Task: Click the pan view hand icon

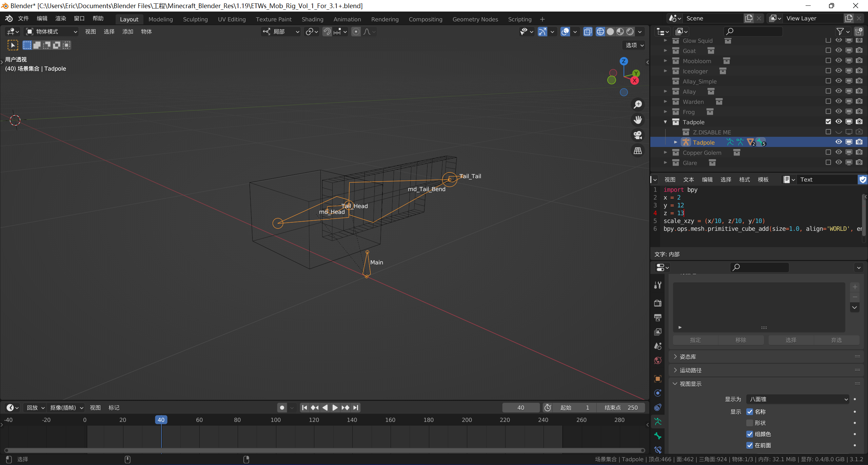Action: point(638,120)
